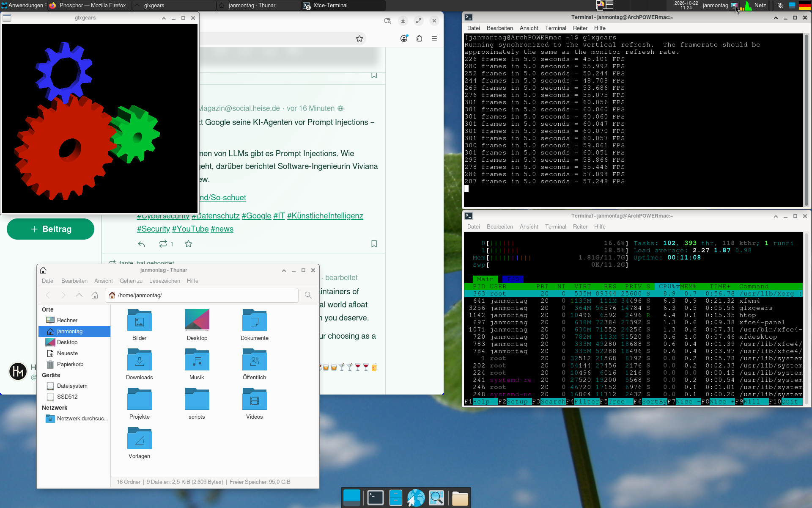Viewport: 812px width, 508px height.
Task: Open web browser globe in dock
Action: [416, 498]
